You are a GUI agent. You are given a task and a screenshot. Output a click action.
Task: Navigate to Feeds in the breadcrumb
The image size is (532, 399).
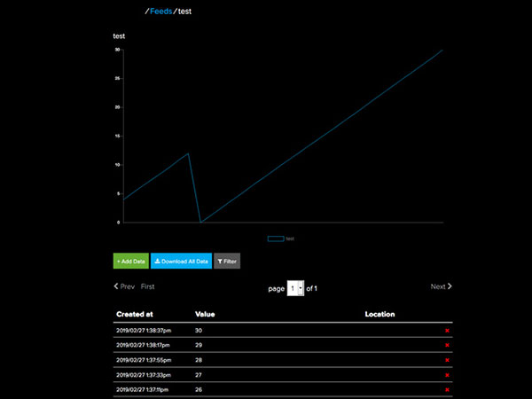point(161,12)
